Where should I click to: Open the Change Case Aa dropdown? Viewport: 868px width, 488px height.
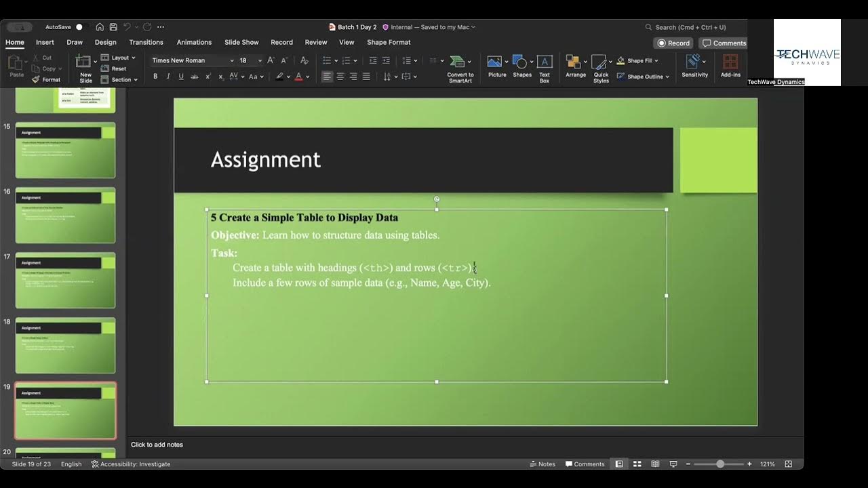[255, 77]
